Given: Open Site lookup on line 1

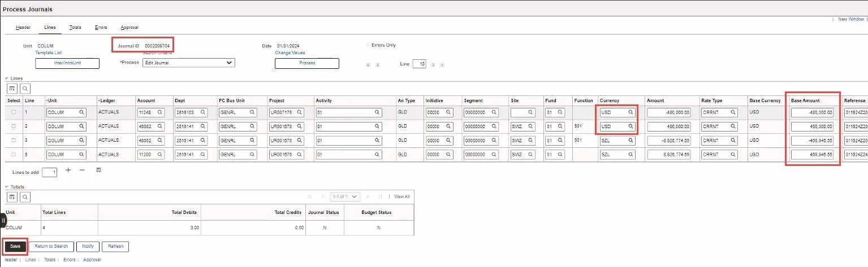Looking at the screenshot, I should tap(530, 112).
